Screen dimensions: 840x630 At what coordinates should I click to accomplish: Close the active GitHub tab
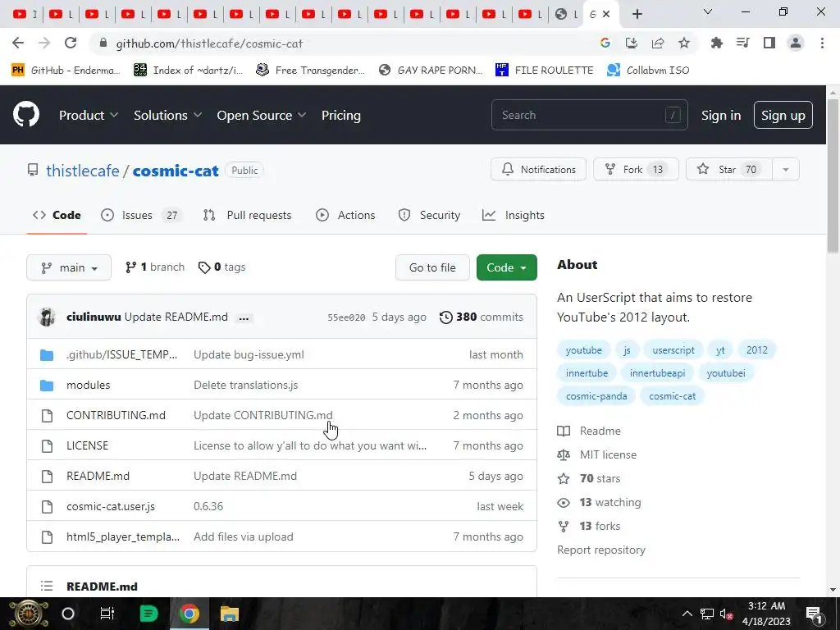(606, 15)
